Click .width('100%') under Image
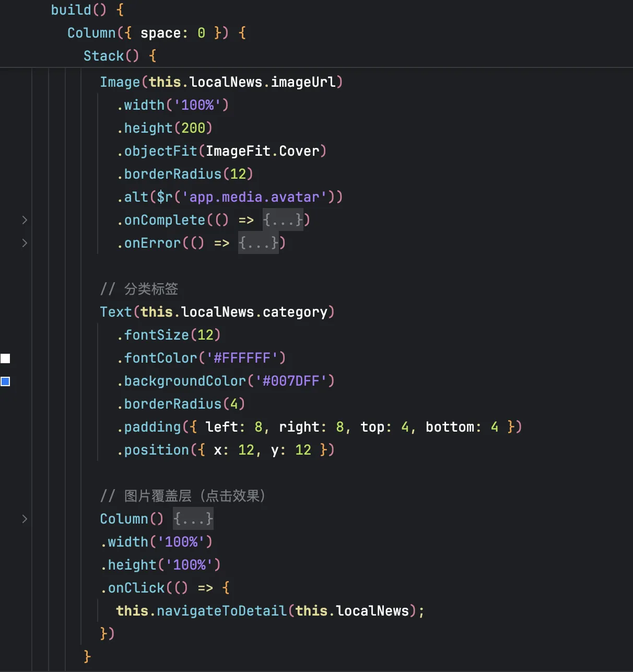The image size is (633, 672). pos(173,105)
